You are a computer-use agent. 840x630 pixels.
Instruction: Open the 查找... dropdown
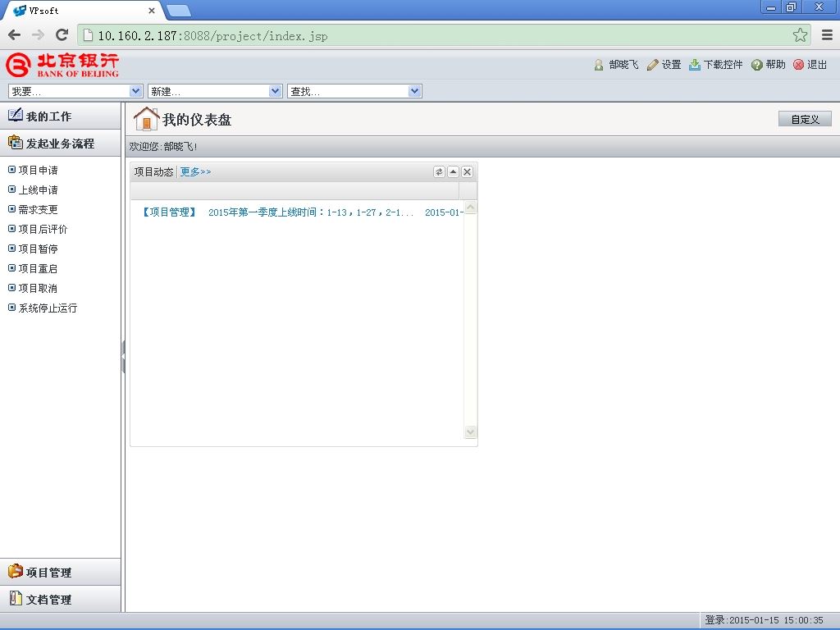(354, 92)
